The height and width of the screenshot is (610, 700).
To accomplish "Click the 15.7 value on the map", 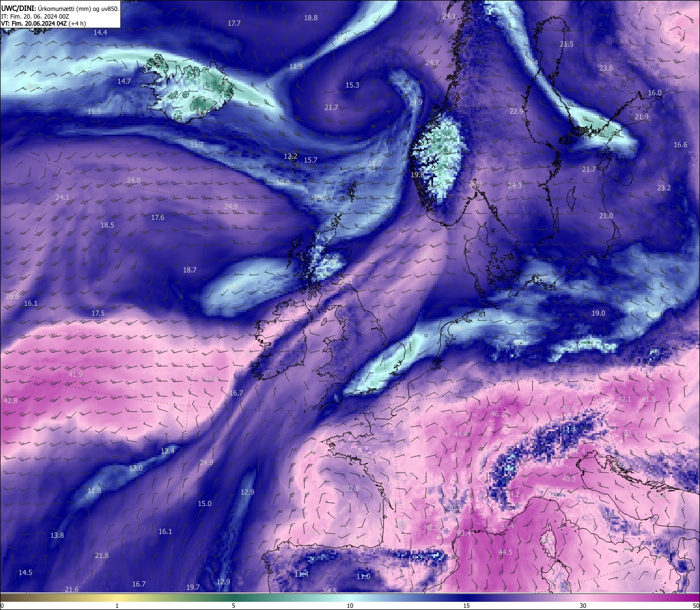I will pyautogui.click(x=311, y=160).
